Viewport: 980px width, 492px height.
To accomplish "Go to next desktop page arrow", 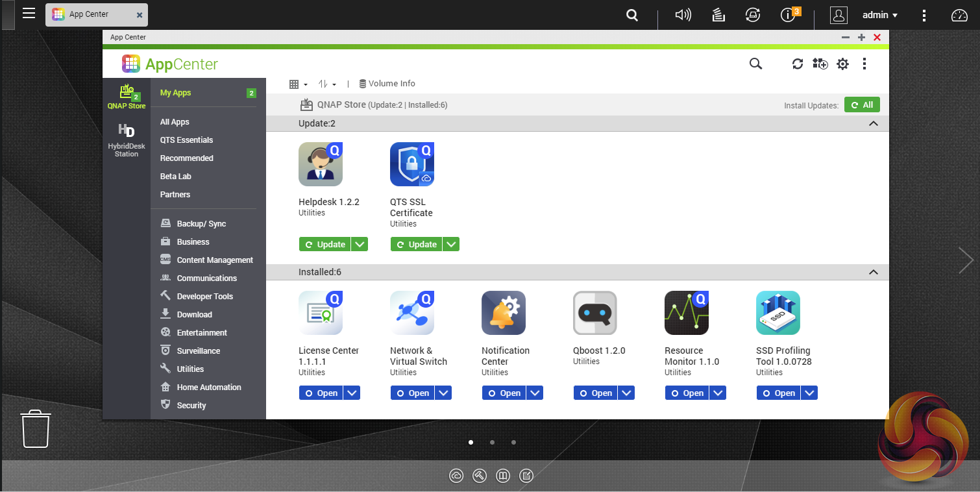I will click(966, 260).
